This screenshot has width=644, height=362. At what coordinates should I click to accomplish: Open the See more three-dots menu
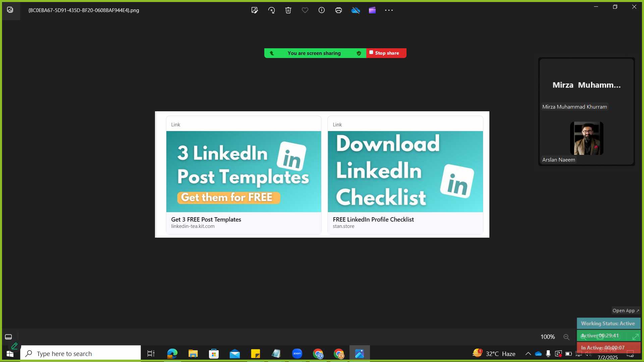point(389,10)
